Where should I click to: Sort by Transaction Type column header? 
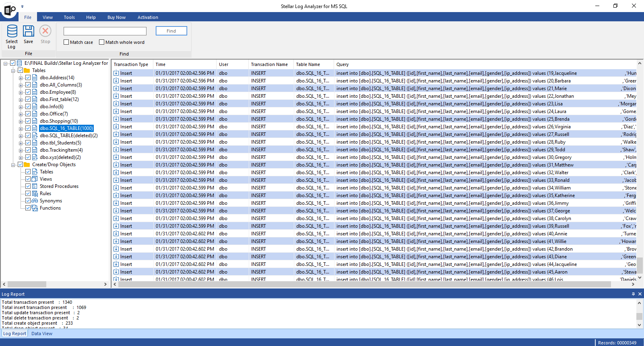pos(132,64)
